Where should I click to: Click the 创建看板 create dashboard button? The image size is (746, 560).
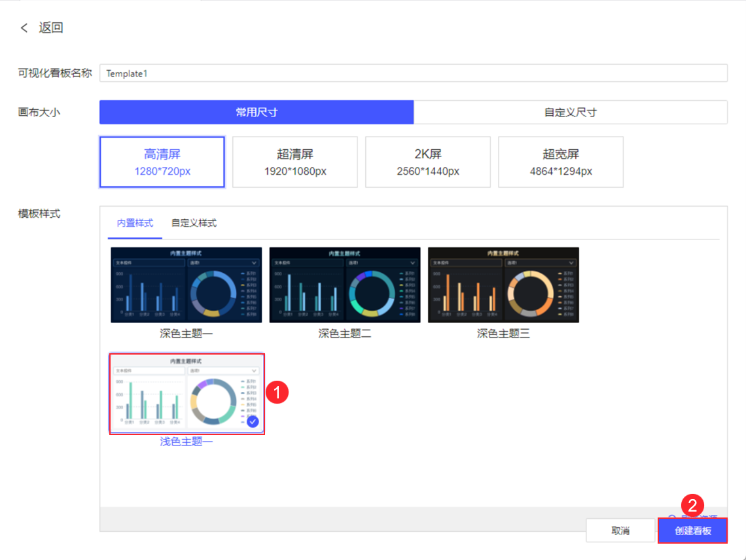tap(693, 531)
